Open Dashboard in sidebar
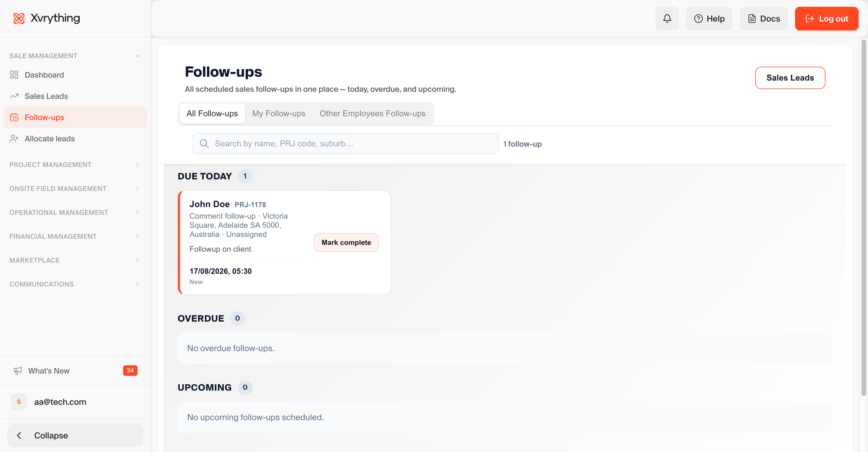This screenshot has width=868, height=452. click(75, 75)
